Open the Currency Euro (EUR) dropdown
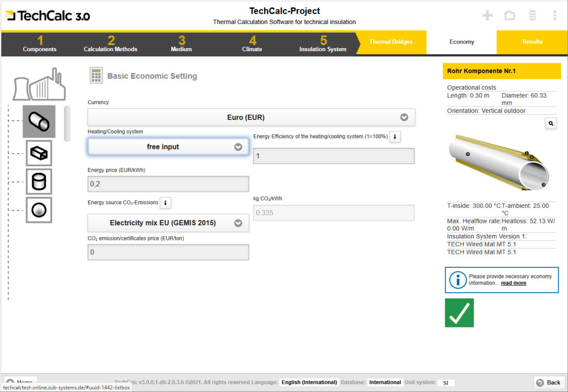Viewport: 568px width, 392px height. [251, 117]
